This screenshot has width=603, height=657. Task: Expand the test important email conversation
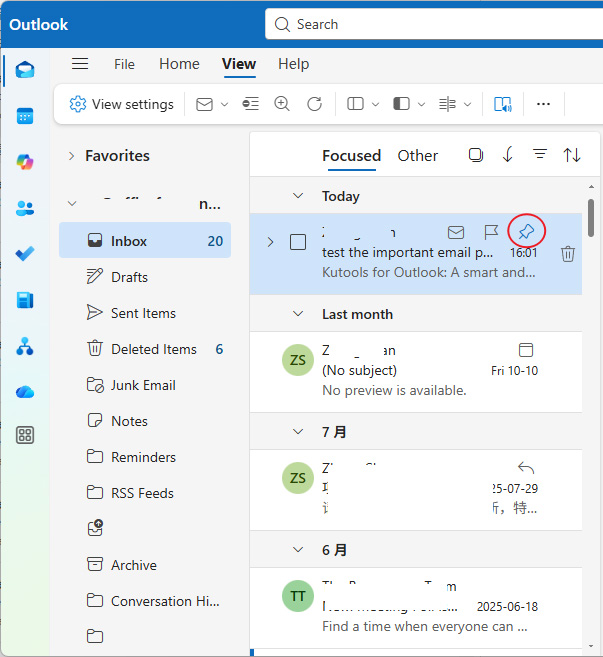click(270, 242)
